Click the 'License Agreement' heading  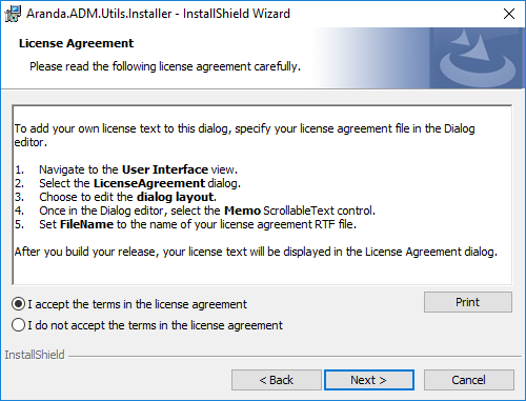click(x=76, y=43)
